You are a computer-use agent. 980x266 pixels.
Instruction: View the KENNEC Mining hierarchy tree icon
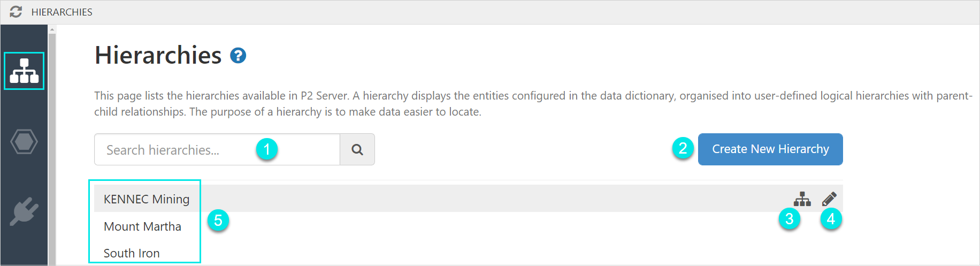click(x=802, y=199)
